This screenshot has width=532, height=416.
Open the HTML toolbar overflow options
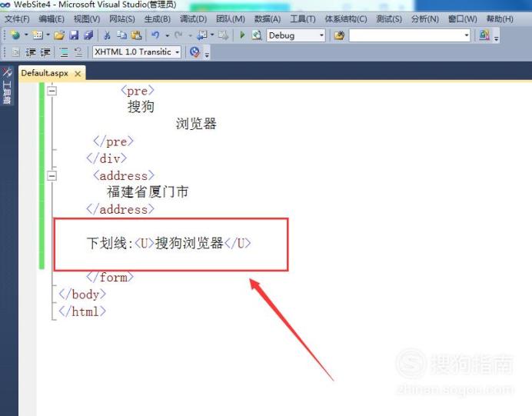click(x=207, y=55)
